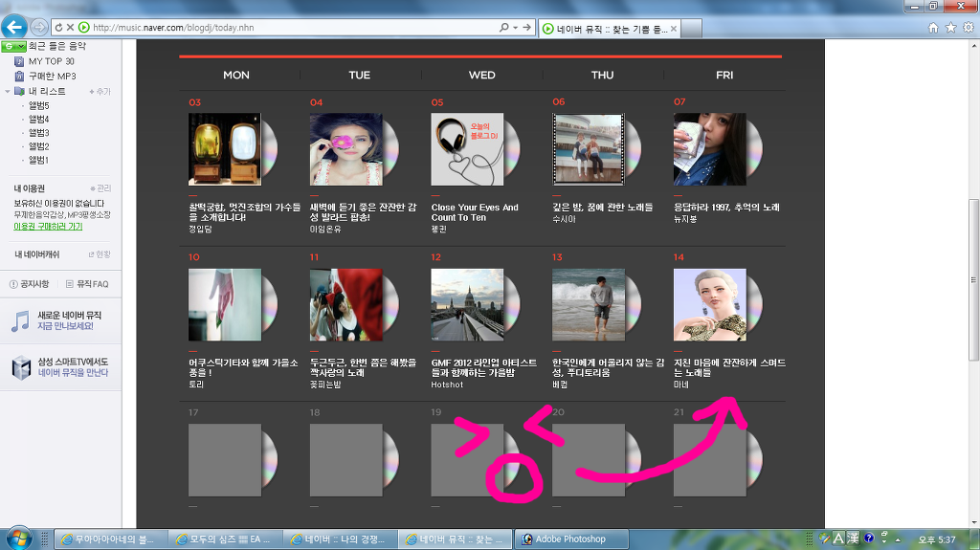Click the IME 漢 Hanja icon in tray
The image size is (980, 550).
pos(853,539)
